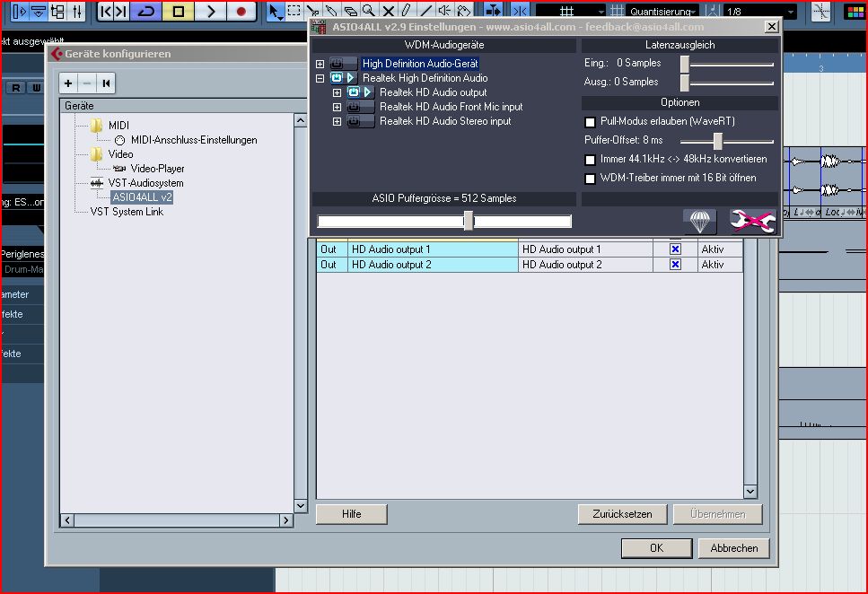The image size is (868, 594).
Task: Toggle power for High Definition Audio-Gerät
Action: tap(336, 64)
